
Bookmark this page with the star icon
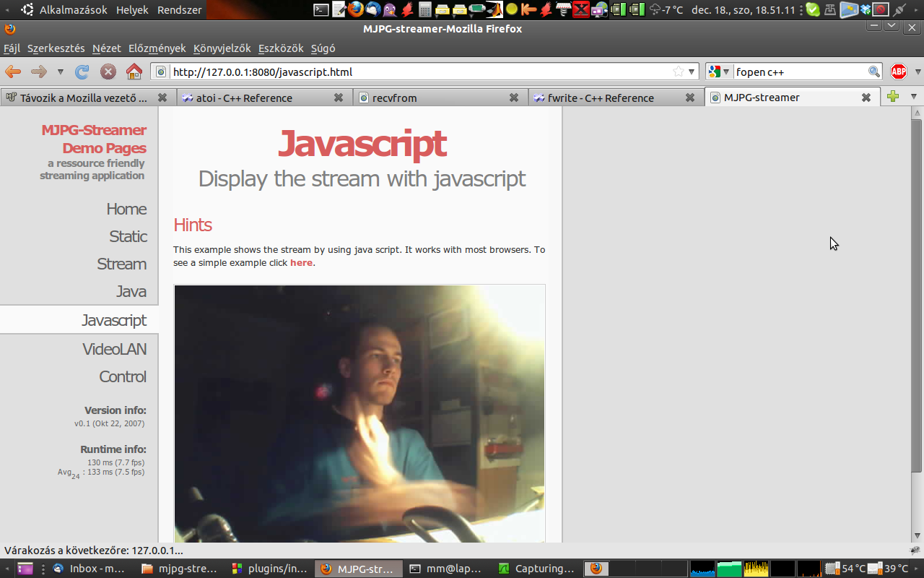pyautogui.click(x=679, y=72)
